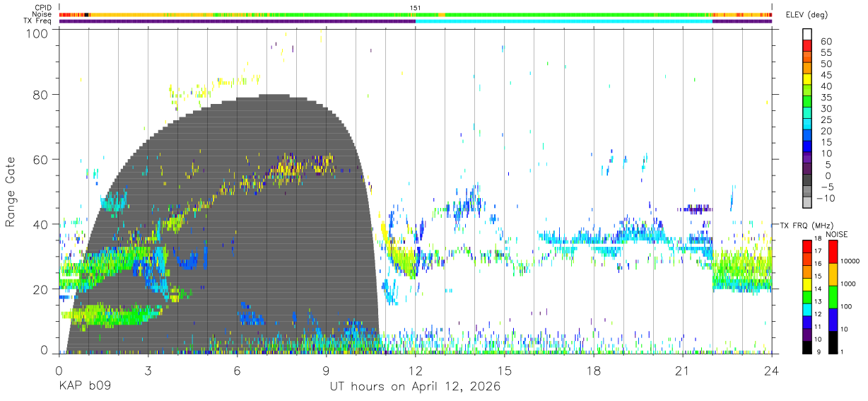Screen dimensions: 868x401
Task: Click the TX Freq row label
Action: [x=37, y=21]
